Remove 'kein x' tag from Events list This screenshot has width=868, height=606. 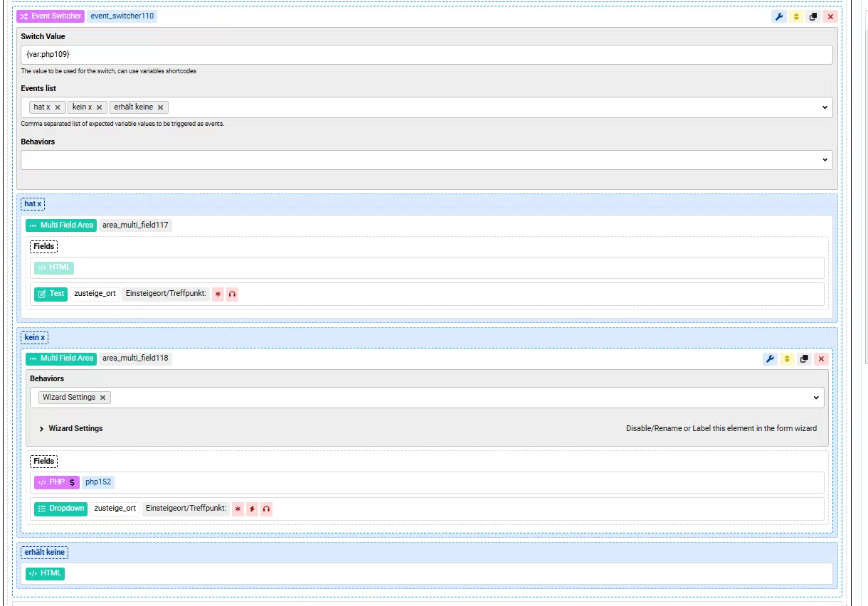(100, 107)
